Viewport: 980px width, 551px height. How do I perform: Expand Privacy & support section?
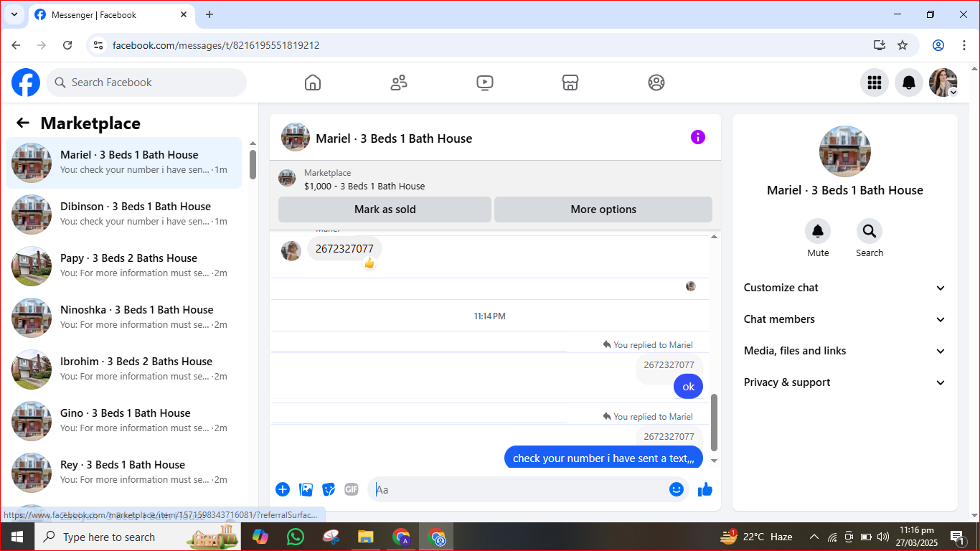tap(845, 382)
